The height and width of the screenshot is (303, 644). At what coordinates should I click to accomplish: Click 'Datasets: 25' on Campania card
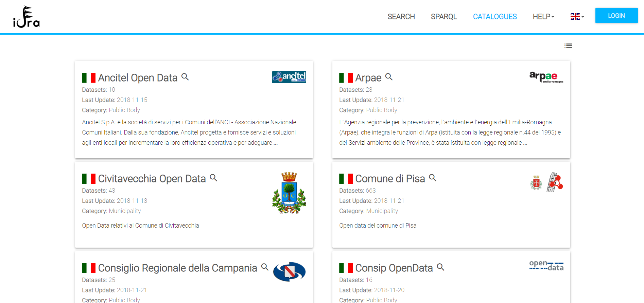tap(99, 280)
